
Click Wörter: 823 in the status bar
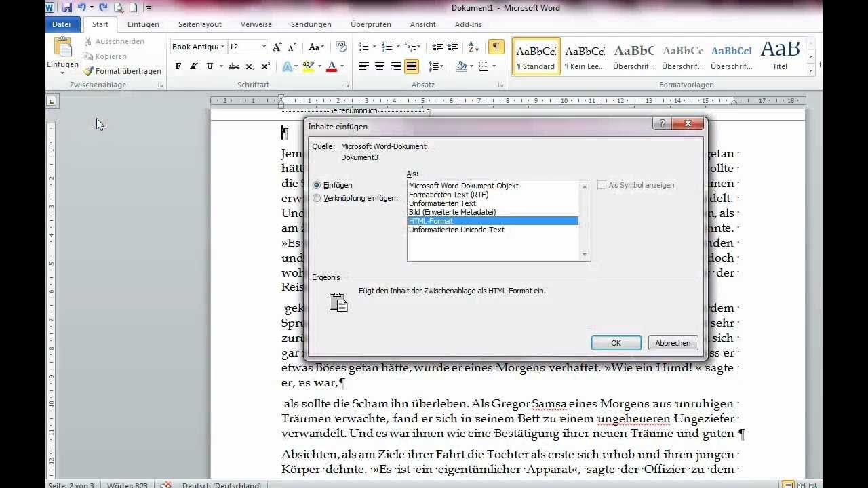127,485
